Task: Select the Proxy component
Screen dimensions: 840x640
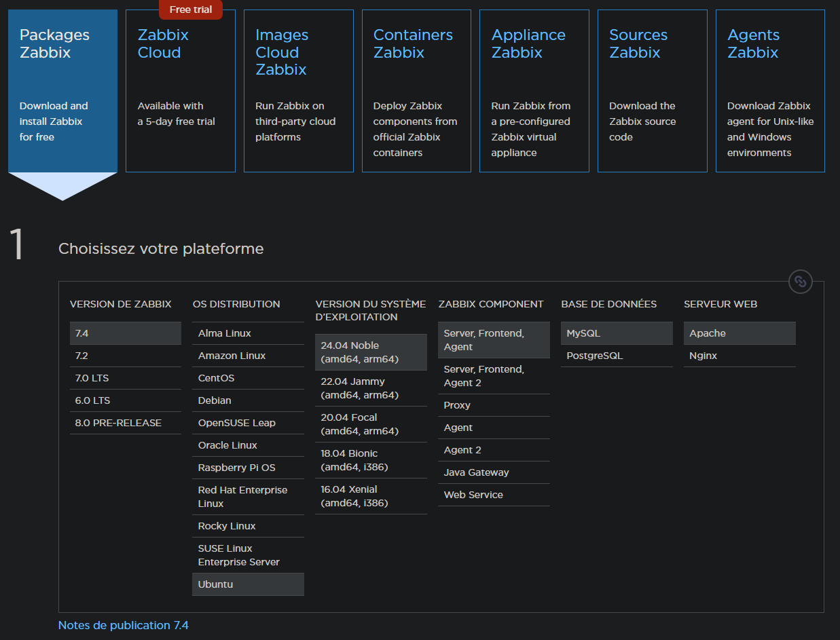Action: tap(494, 405)
